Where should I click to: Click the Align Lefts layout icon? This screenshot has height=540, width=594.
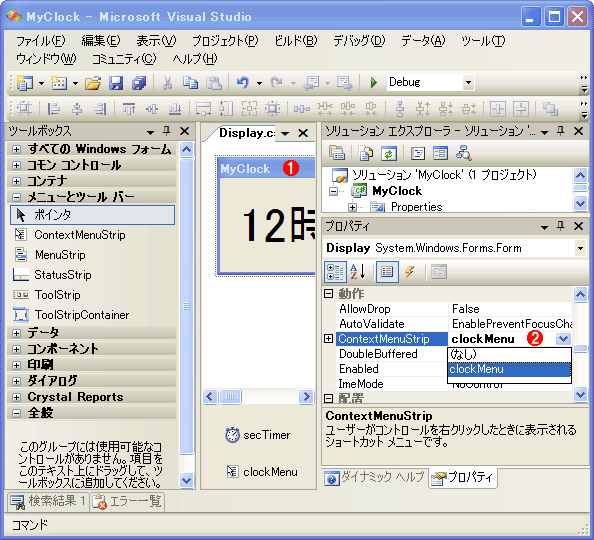point(53,109)
